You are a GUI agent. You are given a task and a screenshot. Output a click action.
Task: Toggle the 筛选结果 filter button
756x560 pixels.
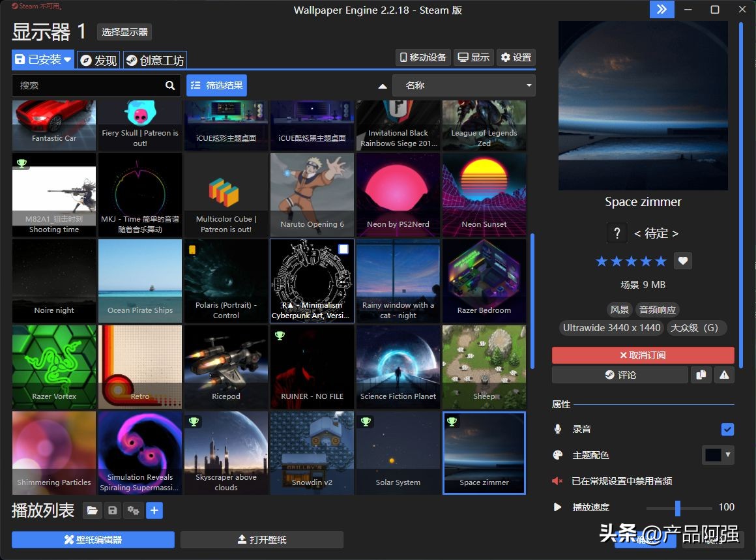click(216, 85)
